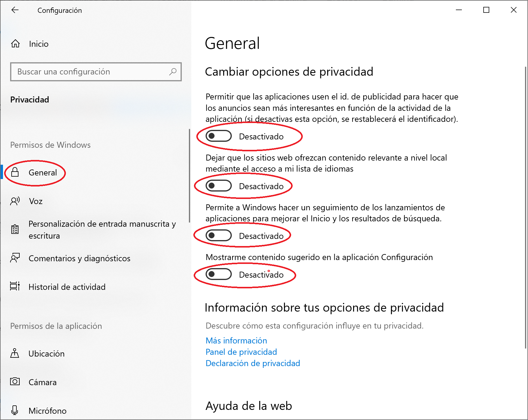
Task: Click the Buscar una configuración search field
Action: tap(96, 71)
